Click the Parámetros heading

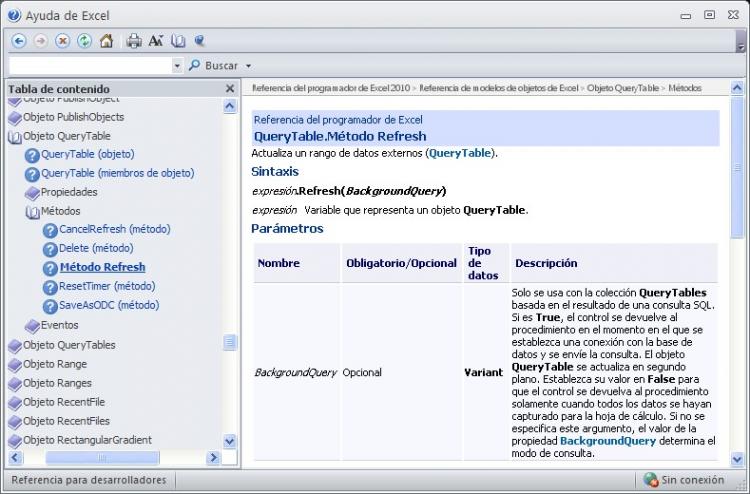(x=287, y=228)
